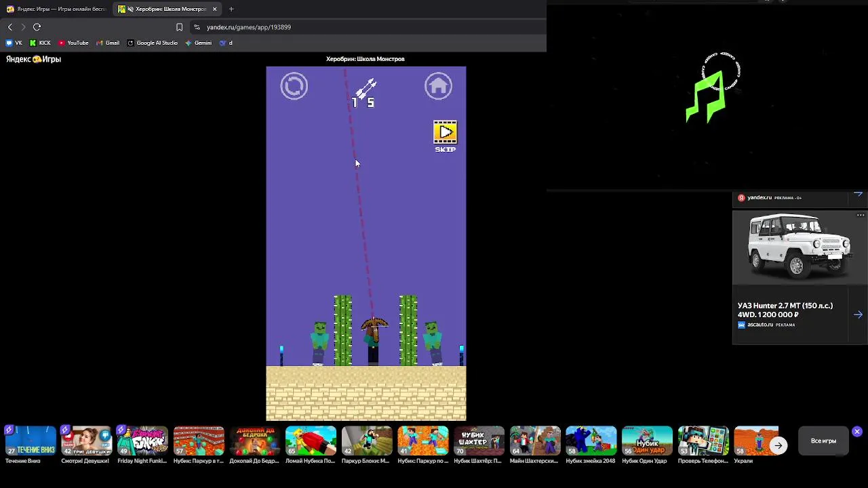Open the Gemini bookmark
The width and height of the screenshot is (868, 488).
pos(199,43)
